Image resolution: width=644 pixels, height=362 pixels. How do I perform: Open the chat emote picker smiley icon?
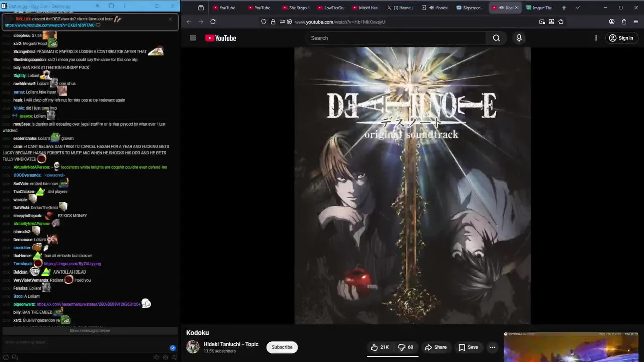(5, 357)
